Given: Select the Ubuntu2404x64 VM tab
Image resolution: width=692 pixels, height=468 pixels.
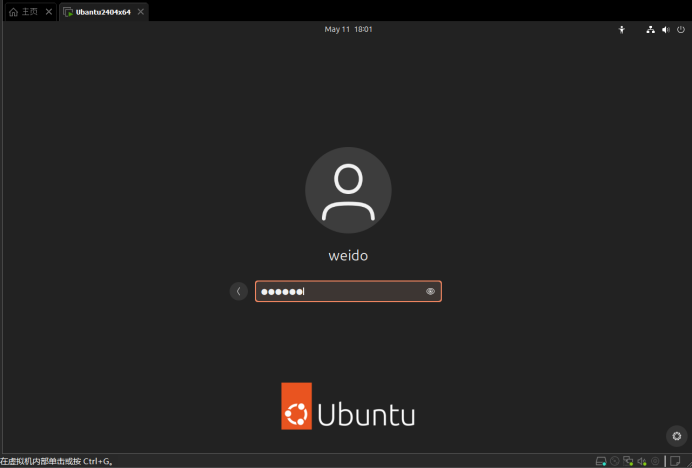Looking at the screenshot, I should tap(103, 12).
